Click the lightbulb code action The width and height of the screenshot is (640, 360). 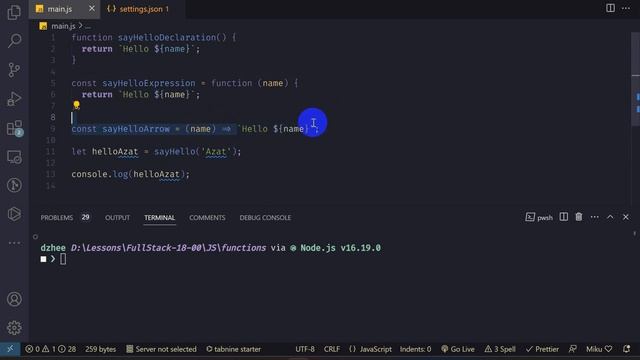tap(76, 105)
